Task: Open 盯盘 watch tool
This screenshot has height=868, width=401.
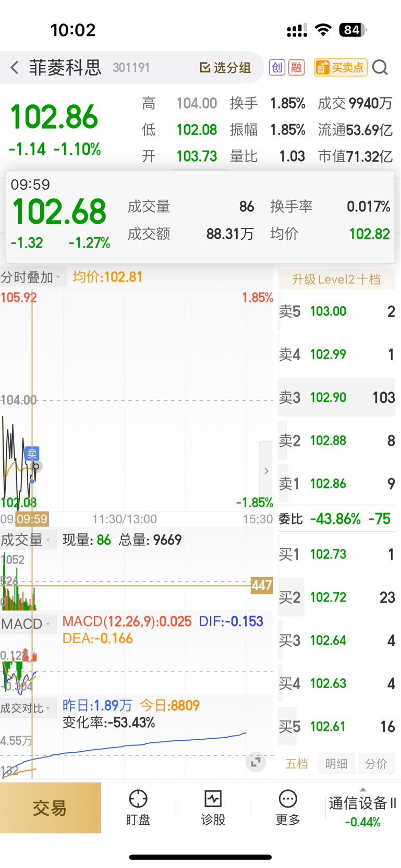Action: click(x=138, y=808)
